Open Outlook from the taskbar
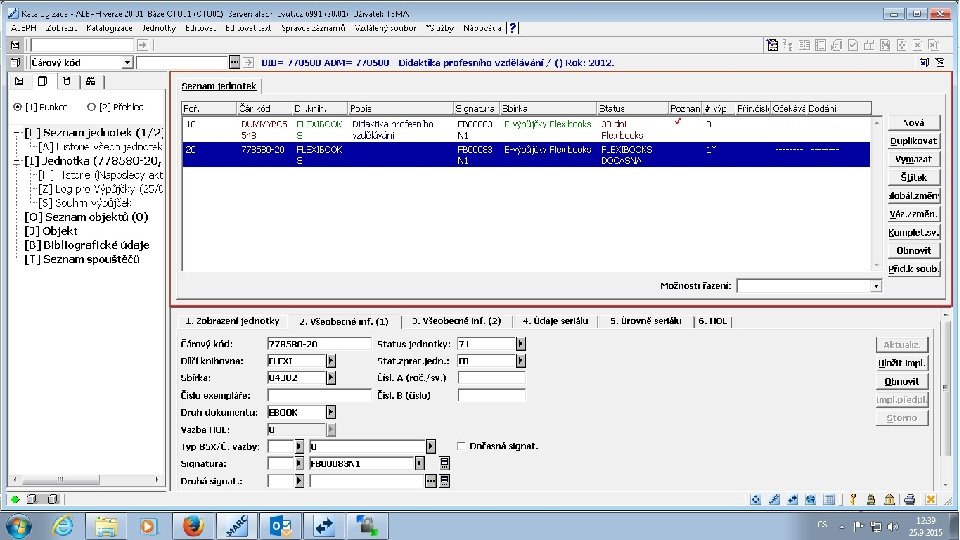The height and width of the screenshot is (540, 960). click(281, 526)
